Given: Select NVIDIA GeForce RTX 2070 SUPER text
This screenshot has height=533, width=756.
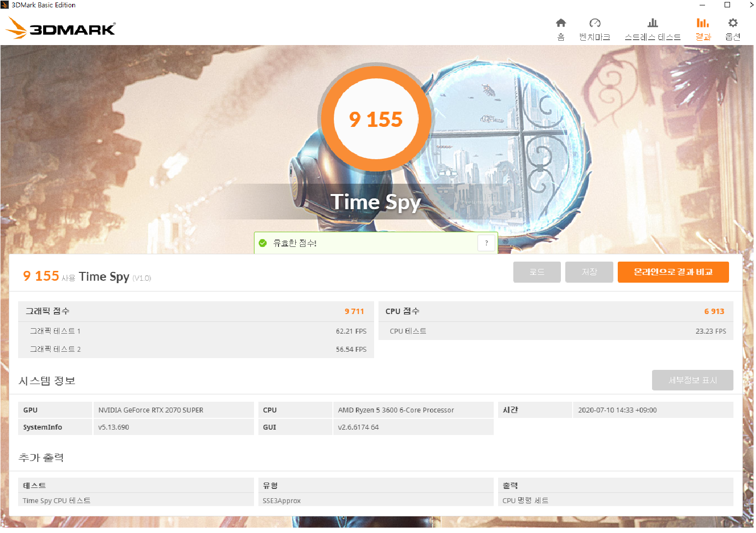Looking at the screenshot, I should (x=151, y=410).
